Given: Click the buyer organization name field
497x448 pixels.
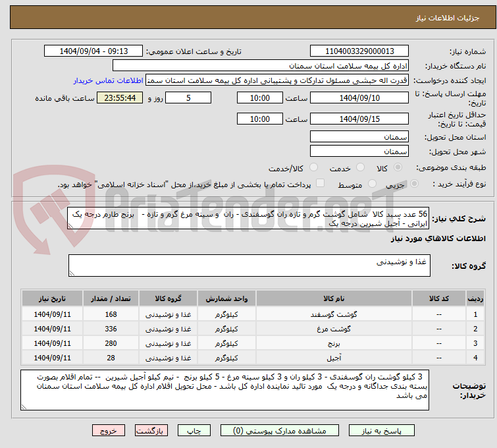Looking at the screenshot, I should click(260, 66).
